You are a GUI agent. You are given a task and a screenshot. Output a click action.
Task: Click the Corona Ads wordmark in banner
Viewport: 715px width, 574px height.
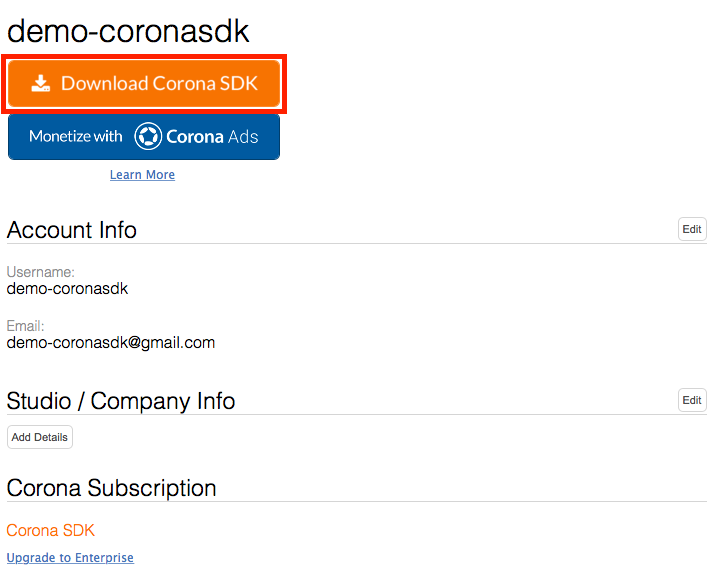tap(212, 137)
